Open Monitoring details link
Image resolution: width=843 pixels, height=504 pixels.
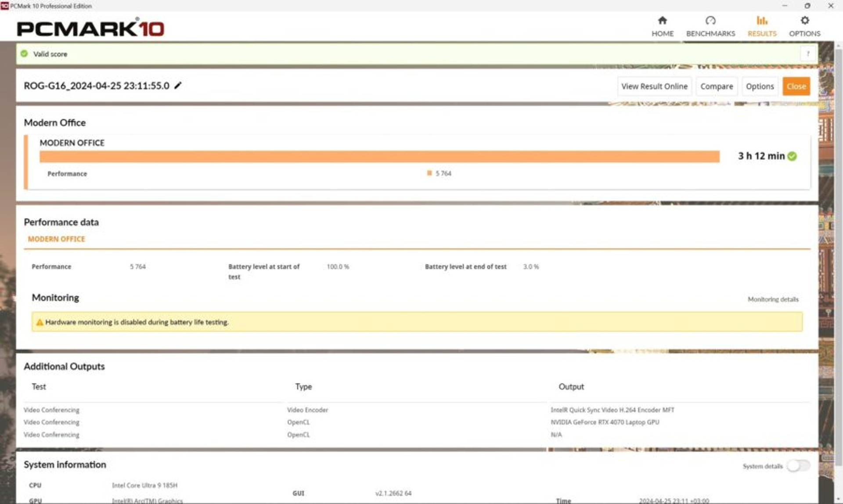(773, 299)
